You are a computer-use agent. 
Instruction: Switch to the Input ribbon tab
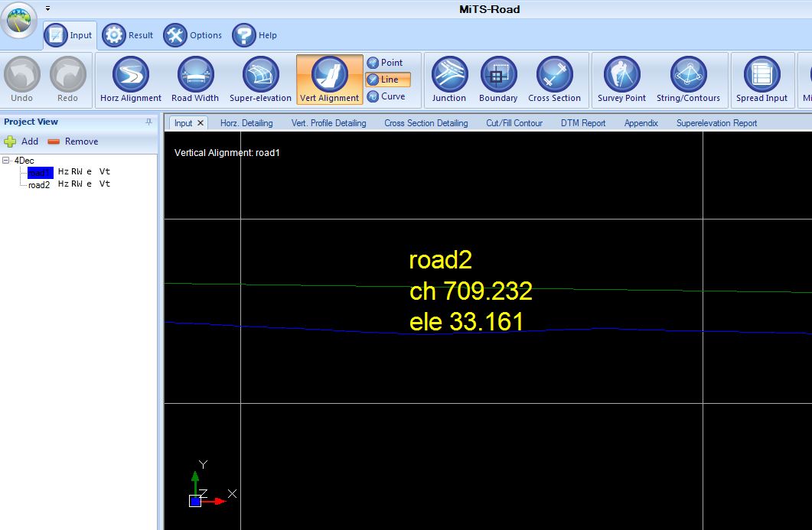[x=70, y=35]
